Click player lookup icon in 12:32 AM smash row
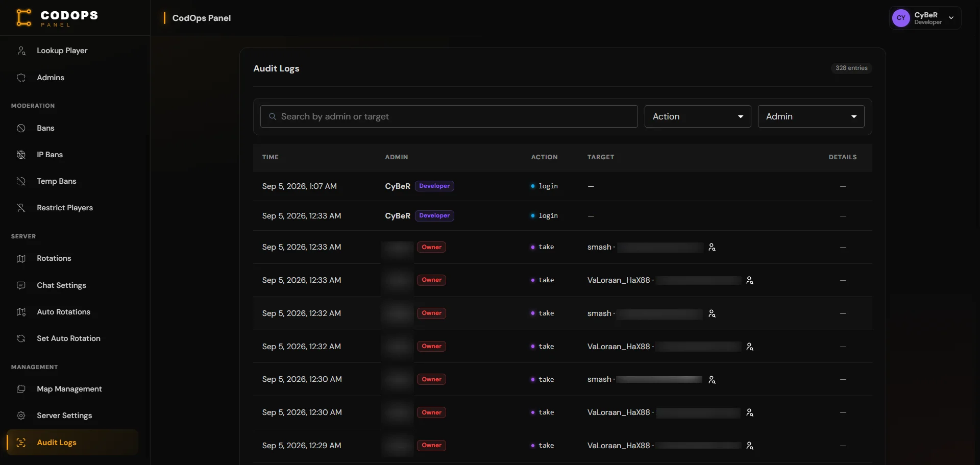The height and width of the screenshot is (465, 980). [712, 313]
